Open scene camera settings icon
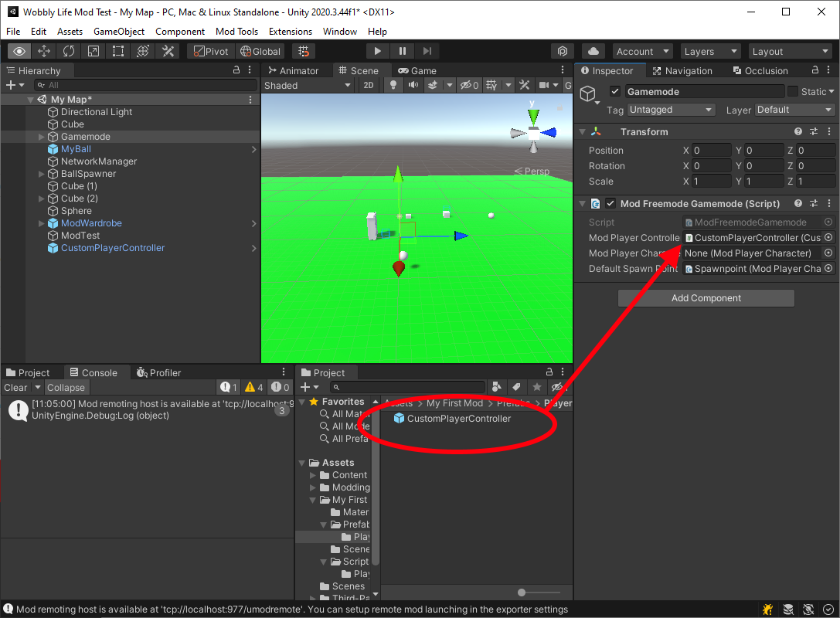Viewport: 840px width, 618px height. (x=544, y=85)
